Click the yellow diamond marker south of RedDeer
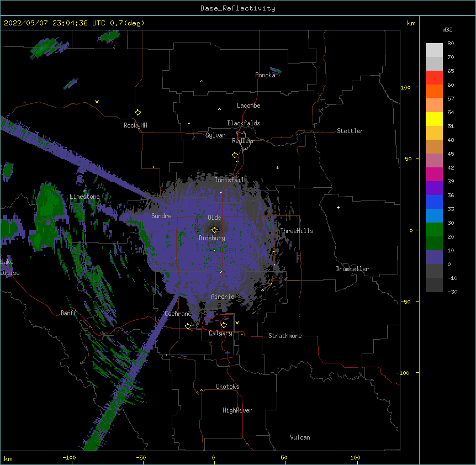The image size is (476, 465). [235, 155]
